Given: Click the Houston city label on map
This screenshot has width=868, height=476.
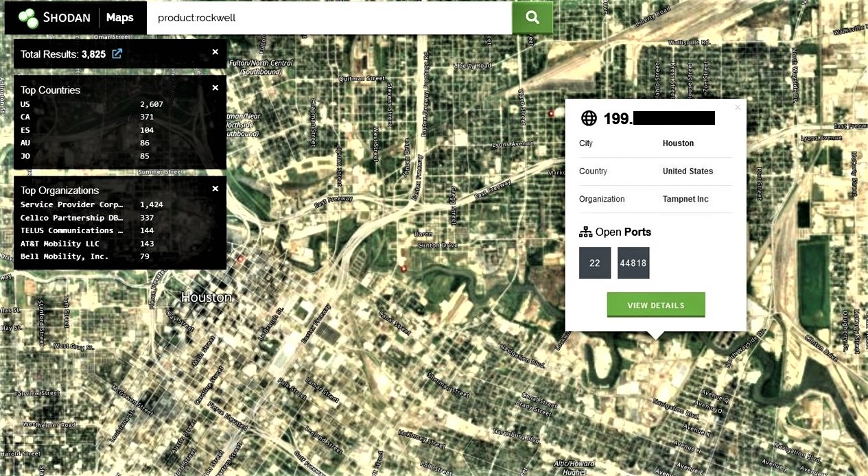Looking at the screenshot, I should tap(207, 298).
